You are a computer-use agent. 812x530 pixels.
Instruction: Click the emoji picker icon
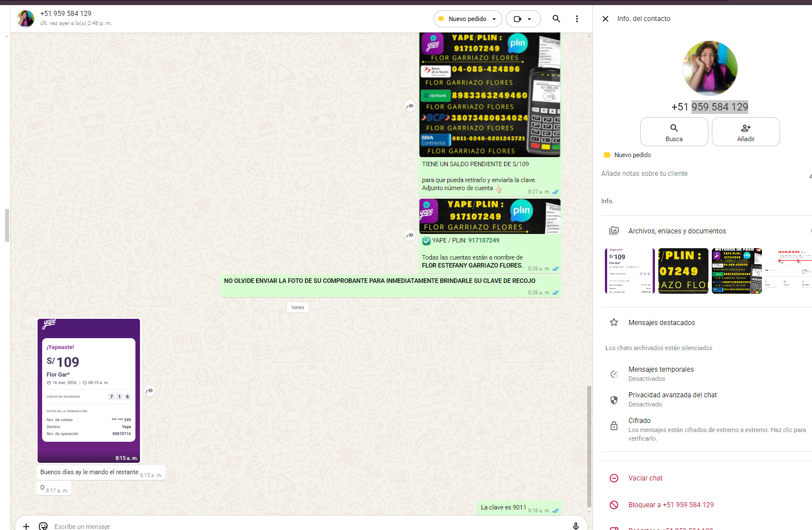coord(43,526)
